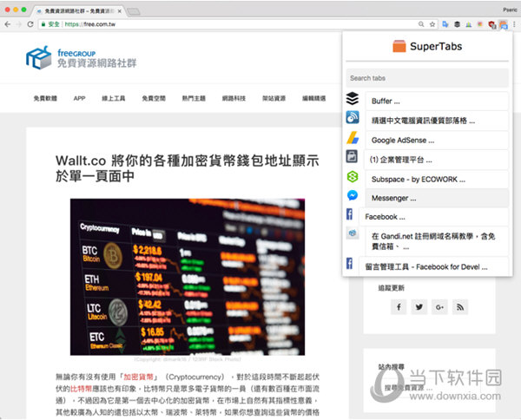Screen dimensions: 521x420
Task: Click the 加密貨幣 red link in article
Action: [139, 377]
